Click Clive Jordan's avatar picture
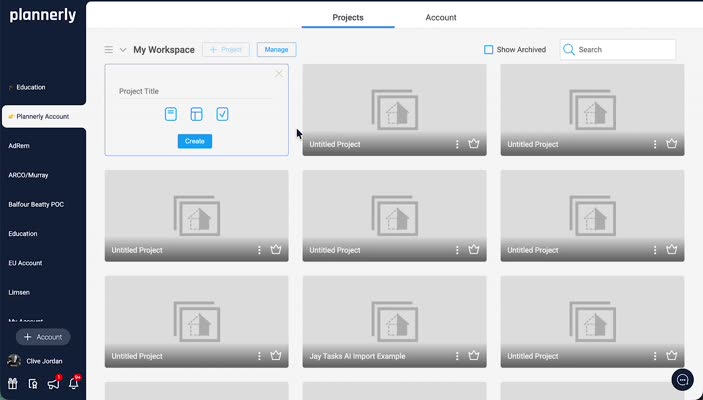703x400 pixels. click(14, 361)
